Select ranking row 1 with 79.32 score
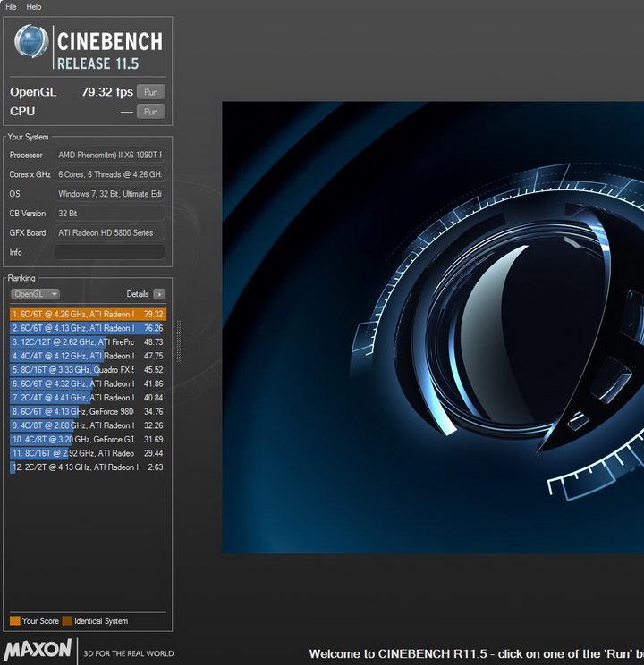This screenshot has width=644, height=665. (x=88, y=315)
